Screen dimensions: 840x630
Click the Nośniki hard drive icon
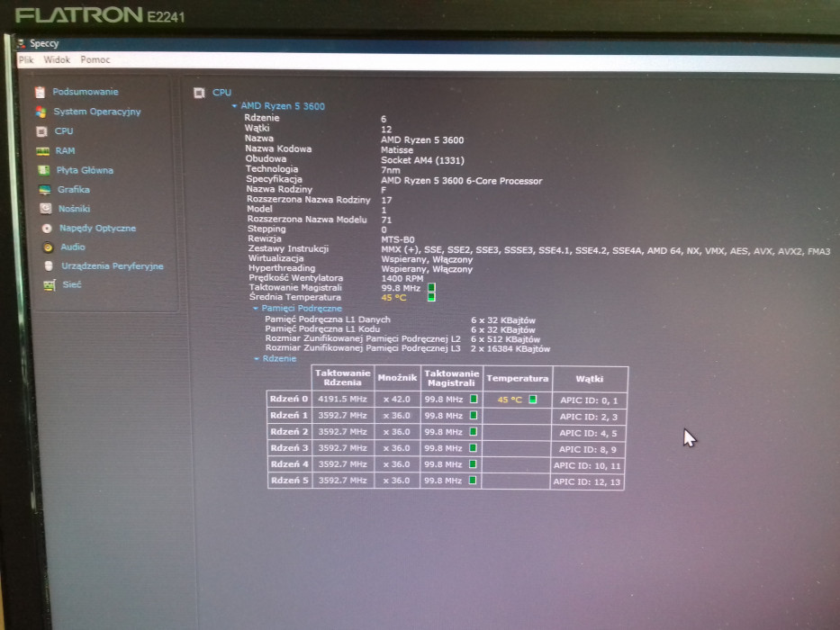[x=46, y=209]
